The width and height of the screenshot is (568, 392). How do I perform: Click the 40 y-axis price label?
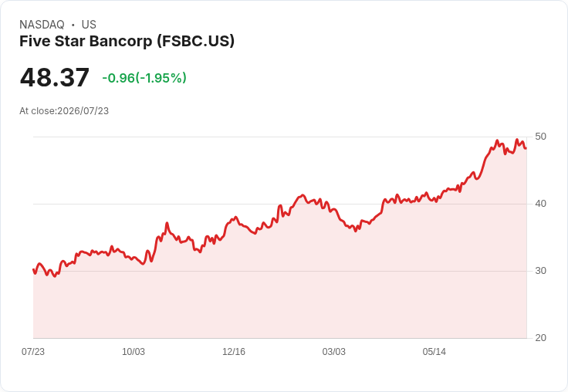click(x=540, y=204)
